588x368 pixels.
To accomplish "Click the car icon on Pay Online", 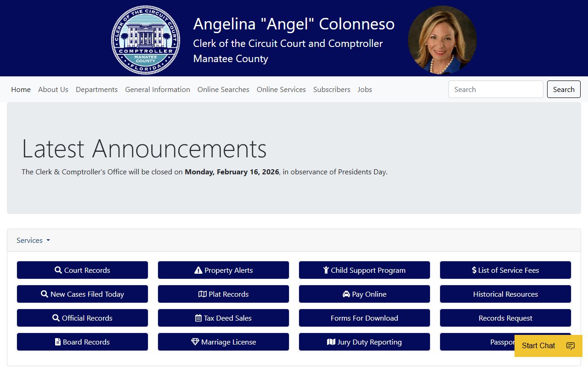I will click(346, 294).
